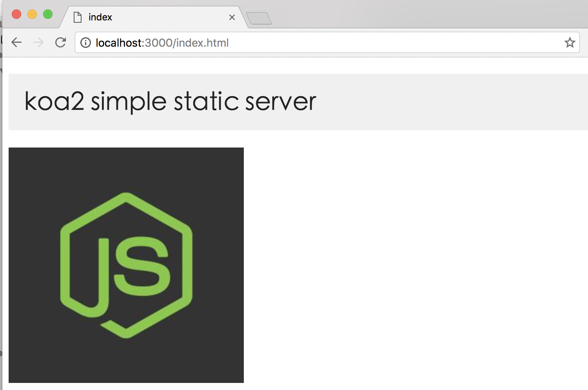Screen dimensions: 588x390
Task: Maximize the window with green button
Action: [48, 14]
